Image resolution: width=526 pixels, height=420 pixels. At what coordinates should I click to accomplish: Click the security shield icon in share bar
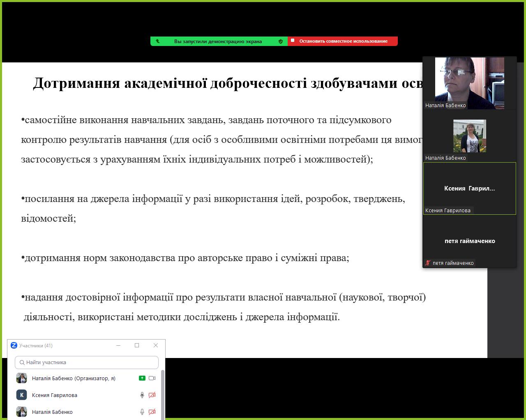pyautogui.click(x=281, y=41)
